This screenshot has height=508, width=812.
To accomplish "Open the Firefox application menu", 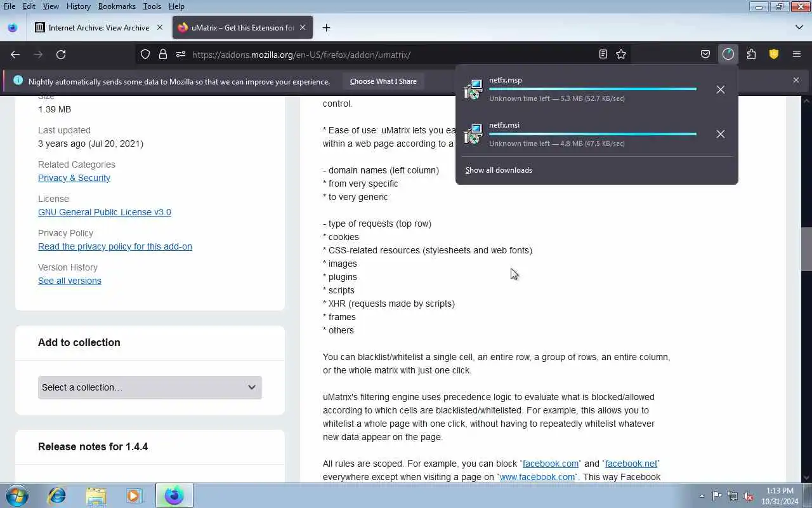I will click(797, 55).
